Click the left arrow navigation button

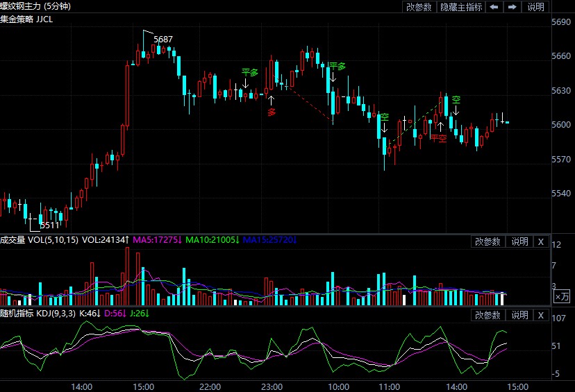[x=494, y=7]
